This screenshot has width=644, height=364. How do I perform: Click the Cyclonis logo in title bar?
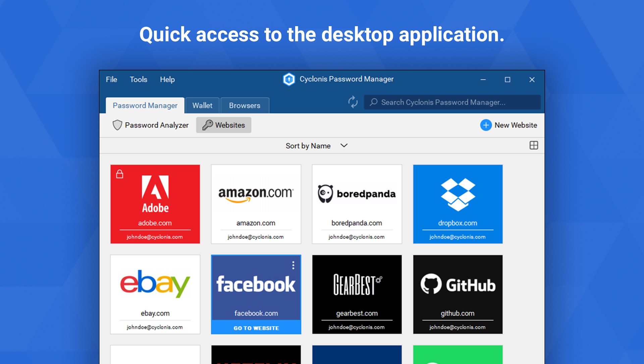(x=289, y=80)
